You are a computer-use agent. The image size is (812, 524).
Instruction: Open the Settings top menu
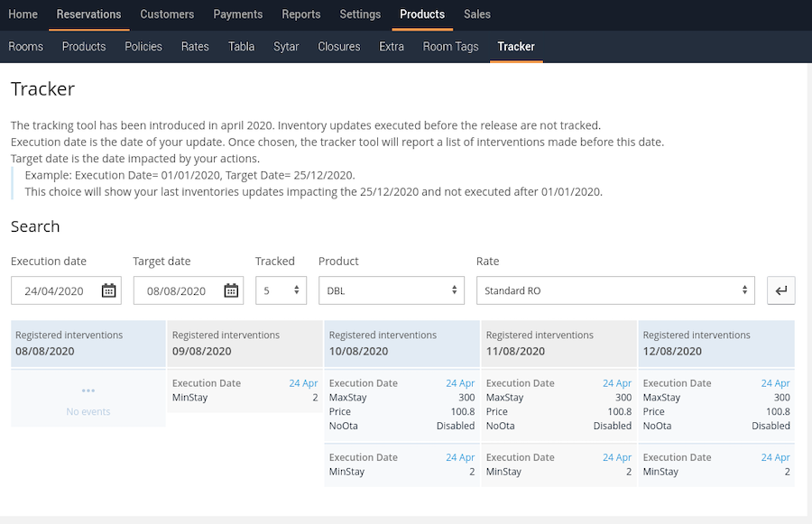[360, 14]
